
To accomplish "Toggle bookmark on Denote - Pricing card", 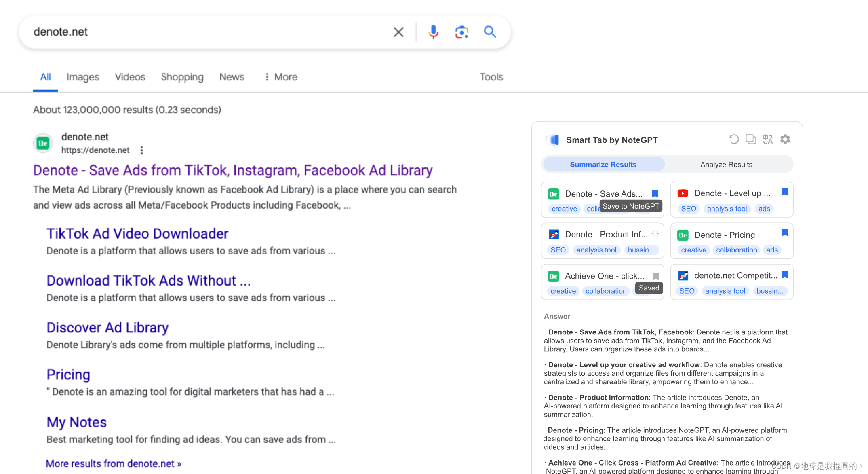I will click(785, 233).
